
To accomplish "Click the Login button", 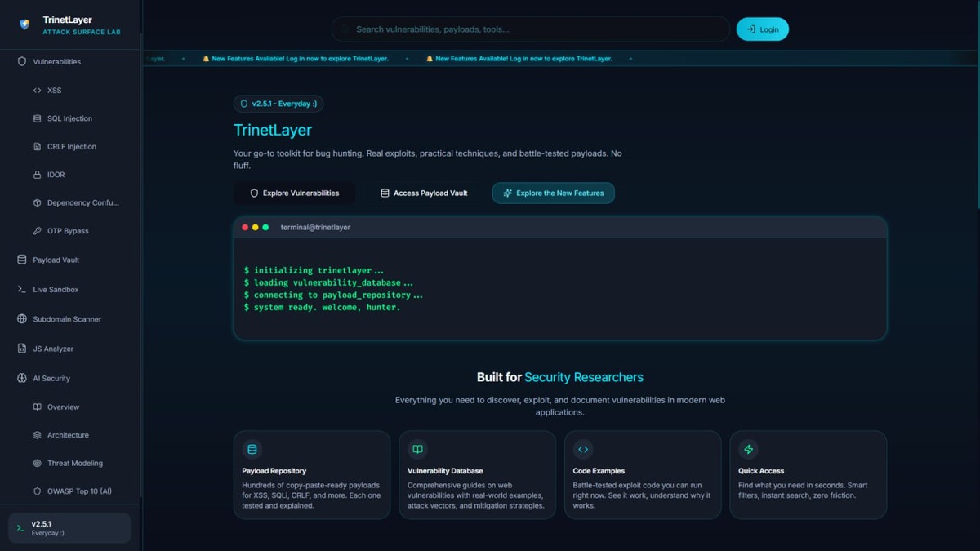I will pyautogui.click(x=763, y=29).
